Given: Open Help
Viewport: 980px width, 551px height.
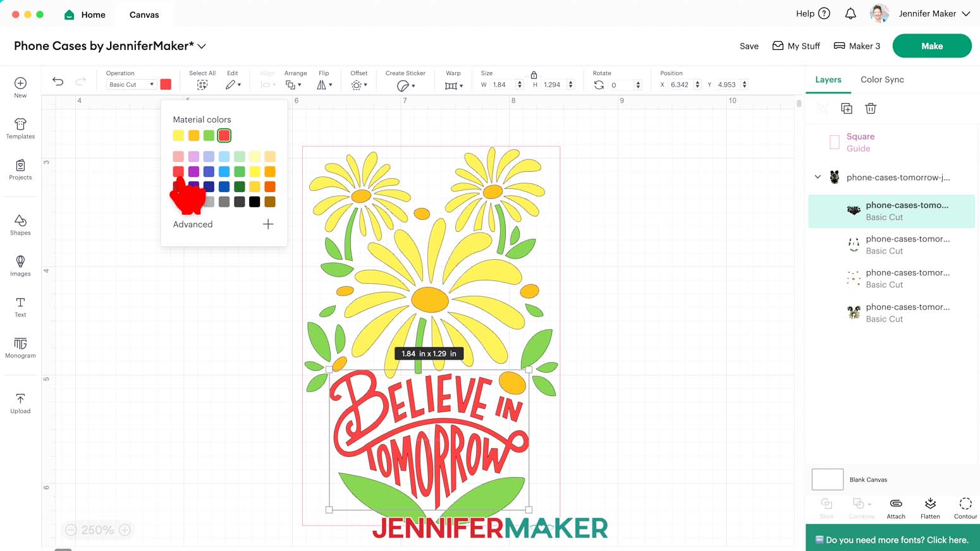Looking at the screenshot, I should click(813, 13).
